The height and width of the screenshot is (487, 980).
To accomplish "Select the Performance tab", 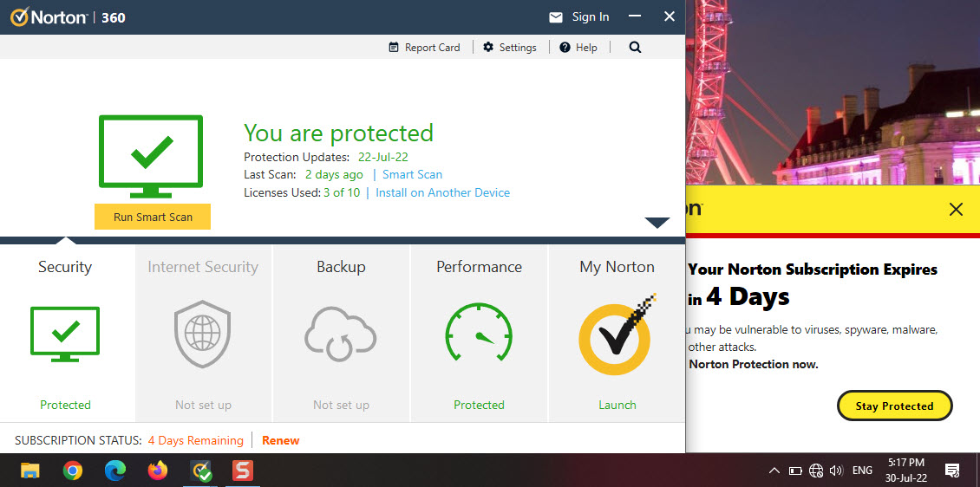I will pyautogui.click(x=479, y=334).
